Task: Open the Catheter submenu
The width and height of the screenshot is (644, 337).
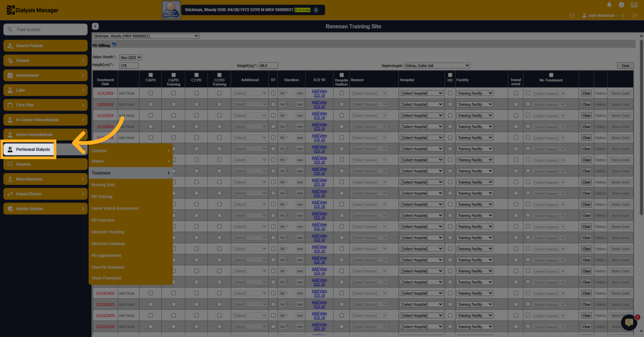Action: 130,151
